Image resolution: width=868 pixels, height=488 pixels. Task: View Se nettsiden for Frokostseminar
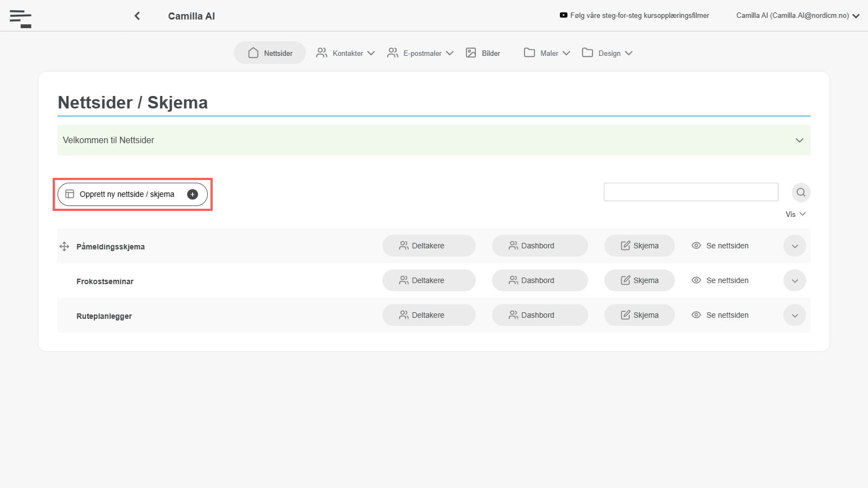[720, 280]
